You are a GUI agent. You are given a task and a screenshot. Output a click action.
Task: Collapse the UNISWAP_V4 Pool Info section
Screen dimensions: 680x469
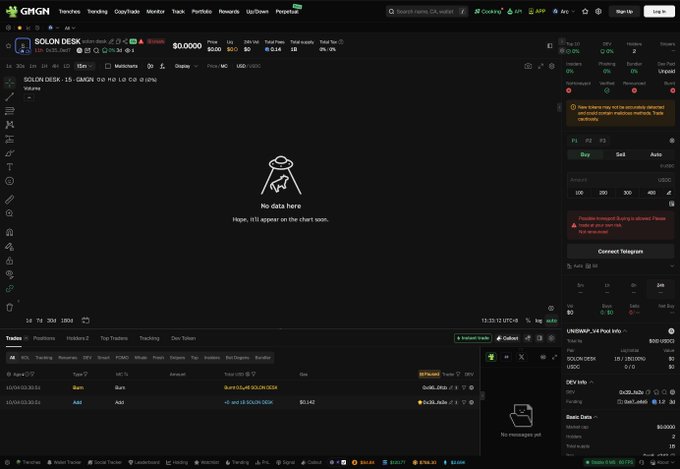(625, 331)
